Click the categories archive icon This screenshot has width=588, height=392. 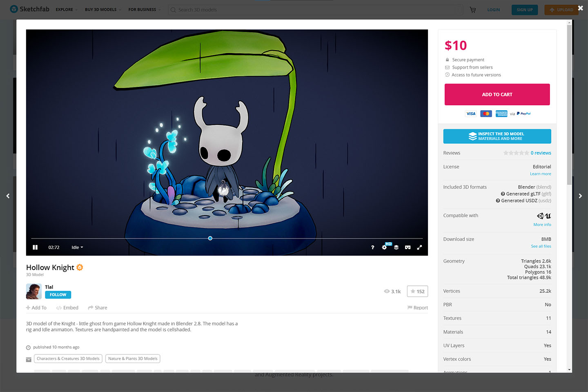29,359
